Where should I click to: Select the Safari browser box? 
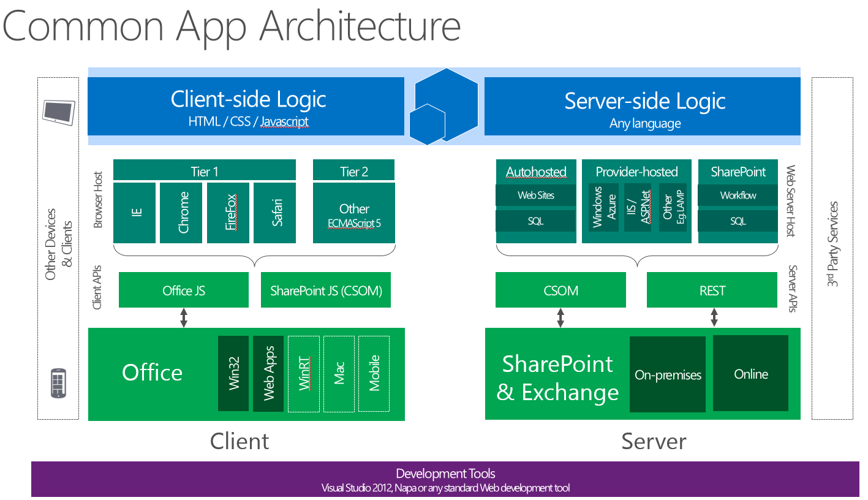click(275, 213)
